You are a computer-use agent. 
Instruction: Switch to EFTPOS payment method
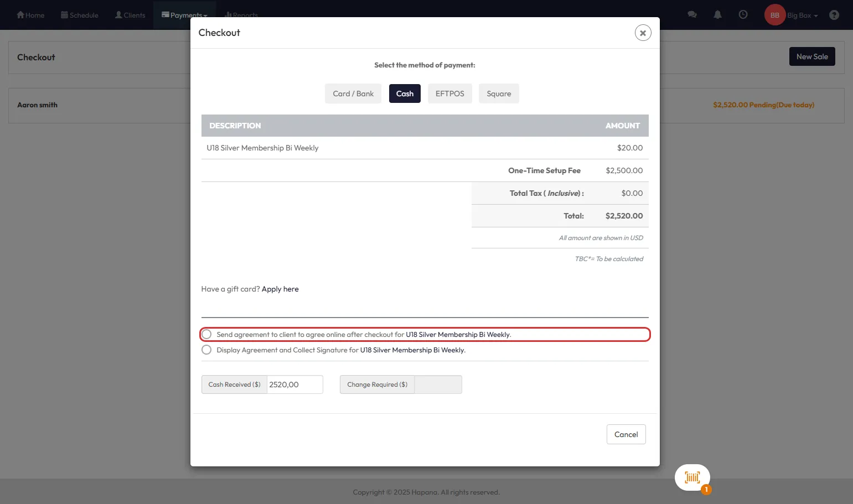449,93
